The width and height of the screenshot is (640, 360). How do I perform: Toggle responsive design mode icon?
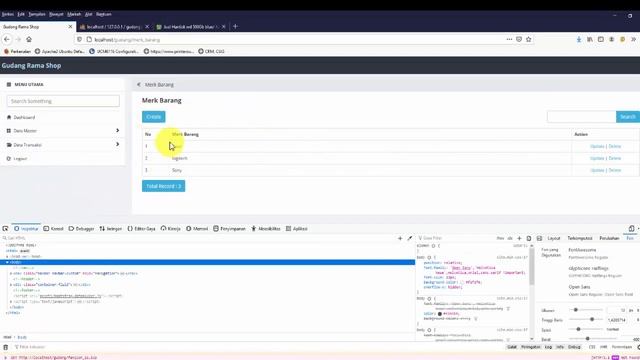click(x=631, y=229)
